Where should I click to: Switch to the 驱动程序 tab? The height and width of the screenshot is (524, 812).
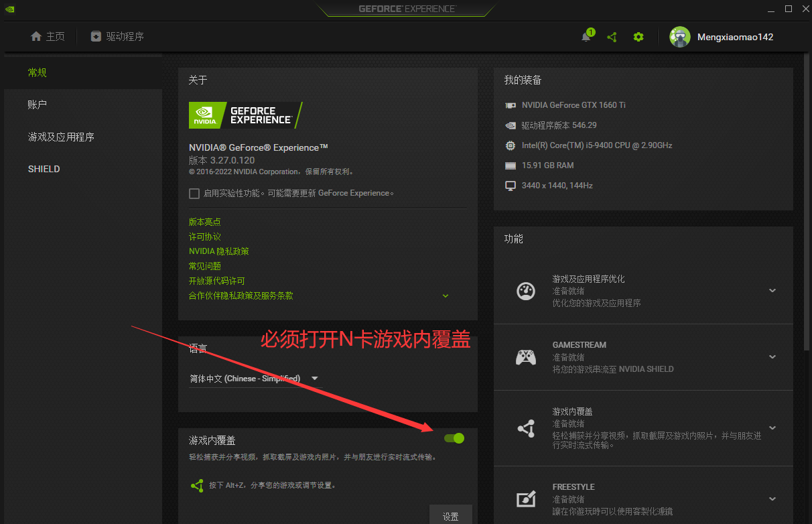coord(117,36)
